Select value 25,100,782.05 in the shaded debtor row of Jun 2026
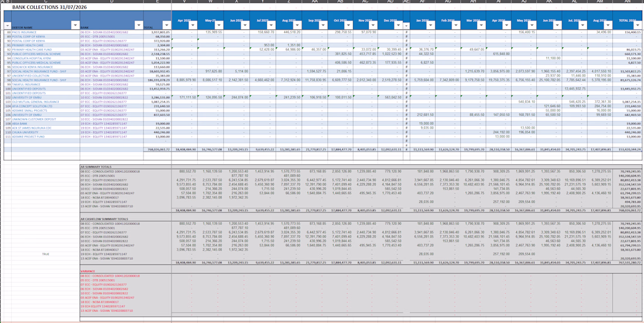This screenshot has width=644, height=323. pyautogui.click(x=549, y=80)
